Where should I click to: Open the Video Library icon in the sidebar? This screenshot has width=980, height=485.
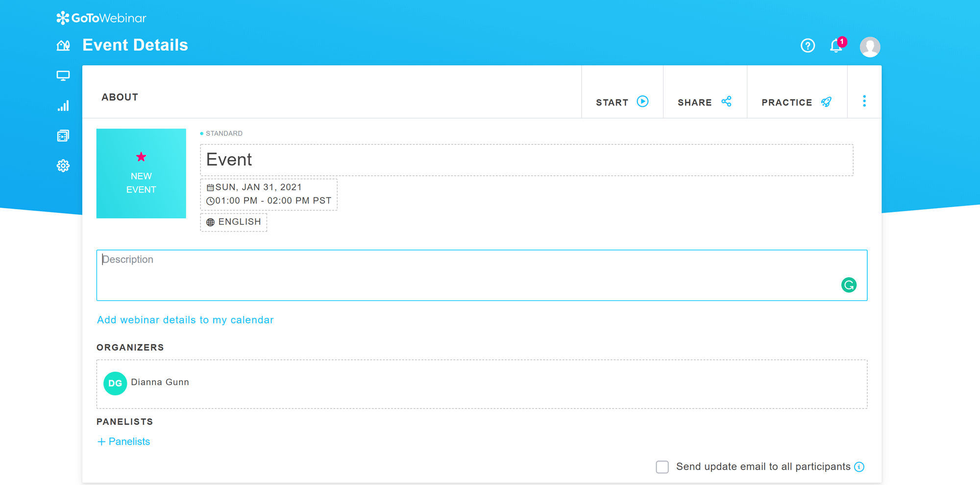[x=63, y=135]
